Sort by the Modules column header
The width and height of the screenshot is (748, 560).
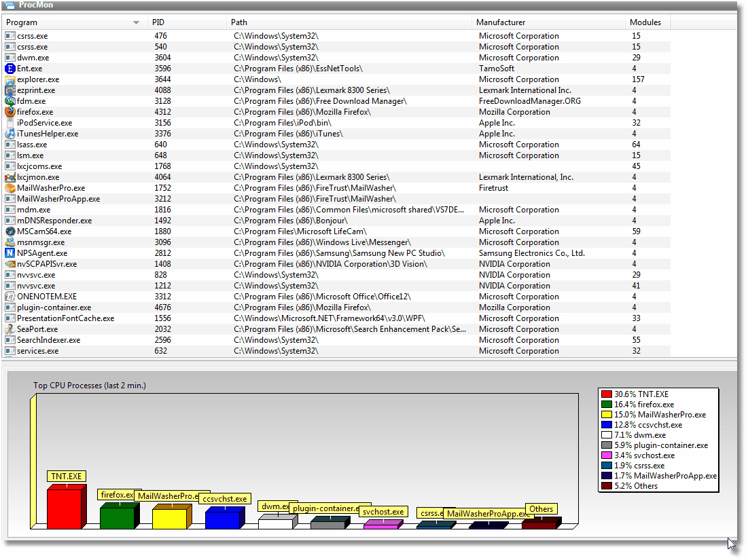[647, 22]
